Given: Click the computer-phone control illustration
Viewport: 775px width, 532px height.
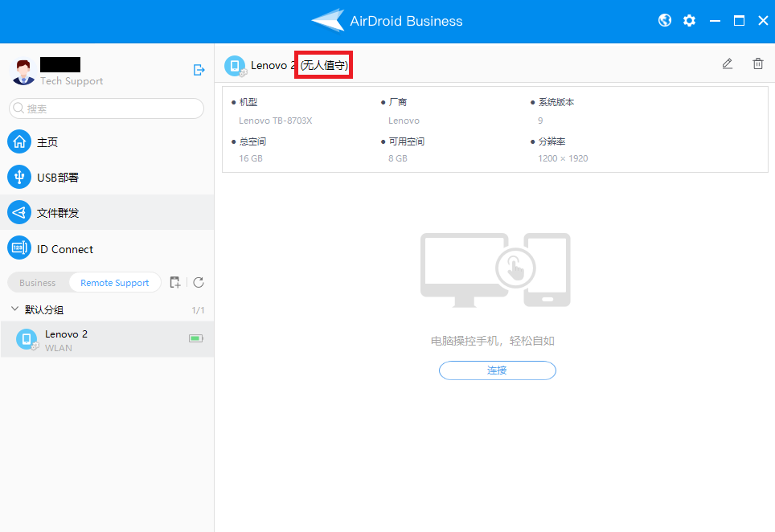Looking at the screenshot, I should click(x=495, y=270).
